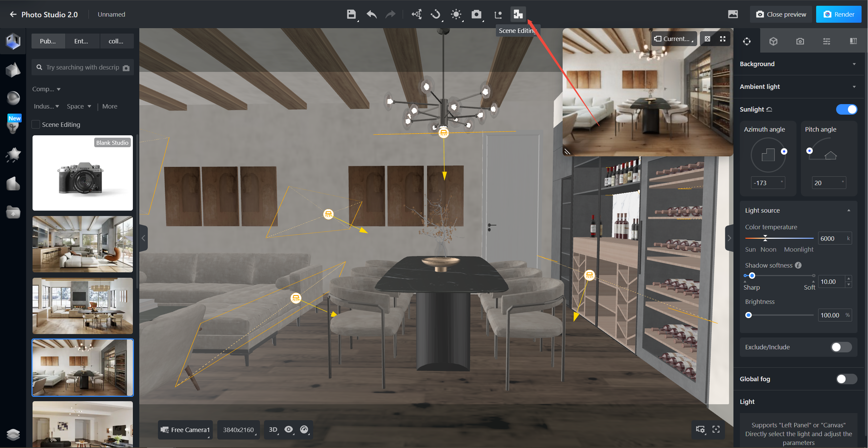Screen dimensions: 868x448
Task: Toggle the Sunlight switch off
Action: 846,109
